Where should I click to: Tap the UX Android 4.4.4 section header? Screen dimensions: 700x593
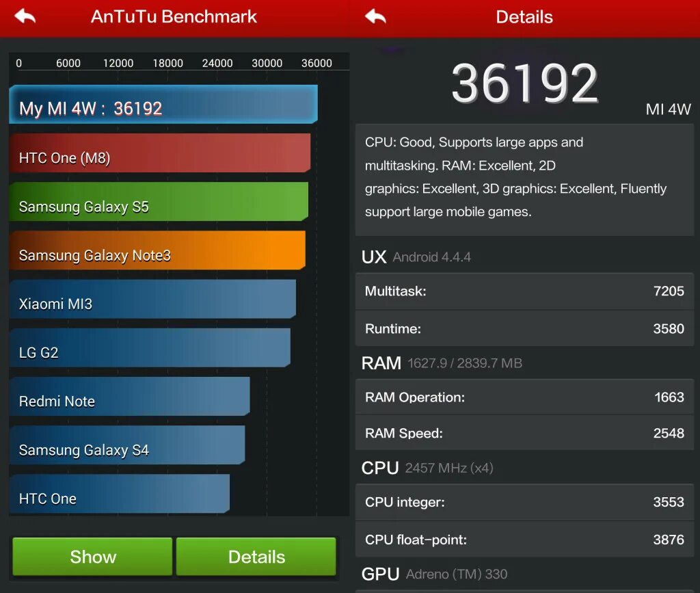coord(416,256)
